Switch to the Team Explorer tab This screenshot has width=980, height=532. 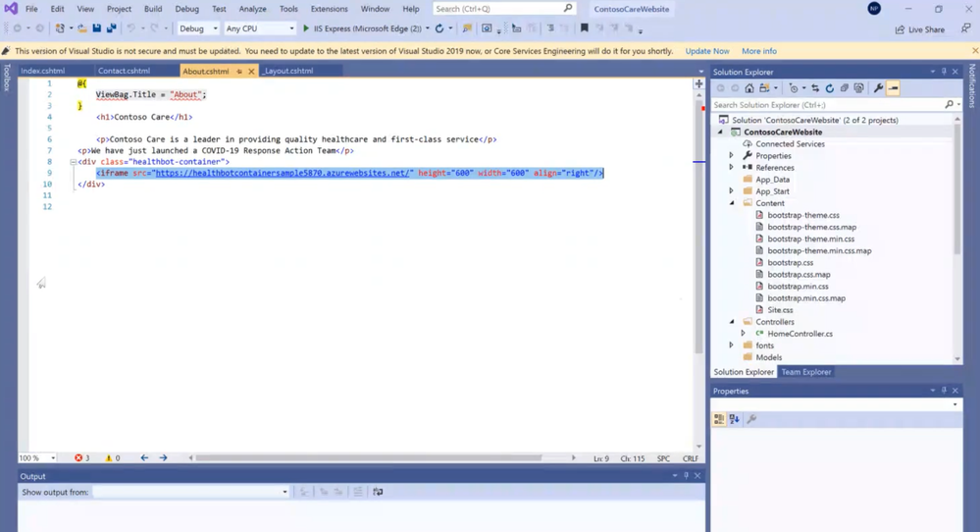pos(806,372)
